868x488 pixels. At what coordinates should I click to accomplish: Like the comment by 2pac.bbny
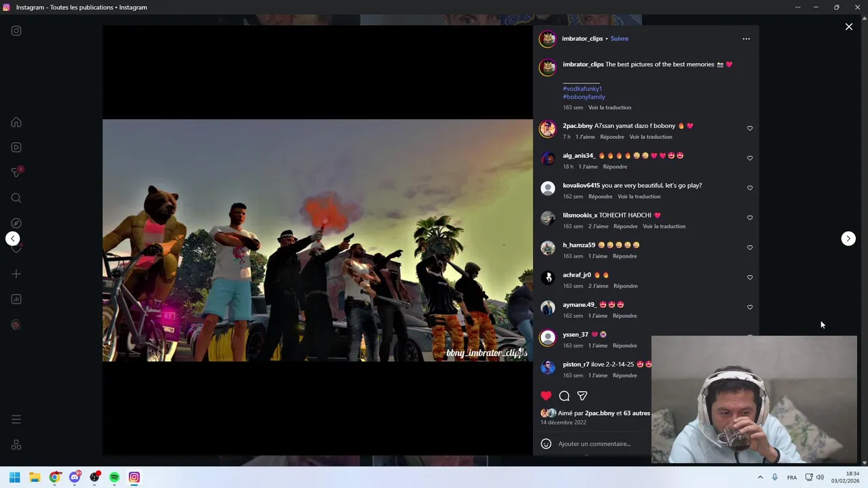(750, 128)
